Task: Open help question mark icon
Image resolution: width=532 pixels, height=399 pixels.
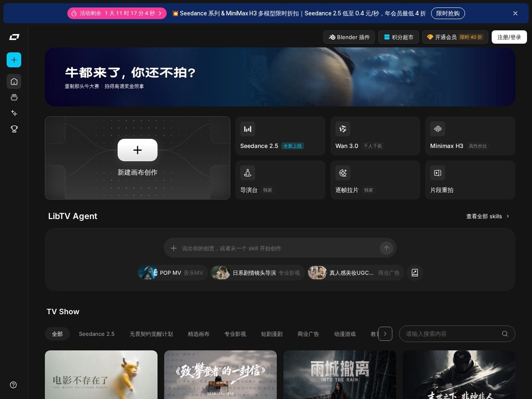Action: 13,385
